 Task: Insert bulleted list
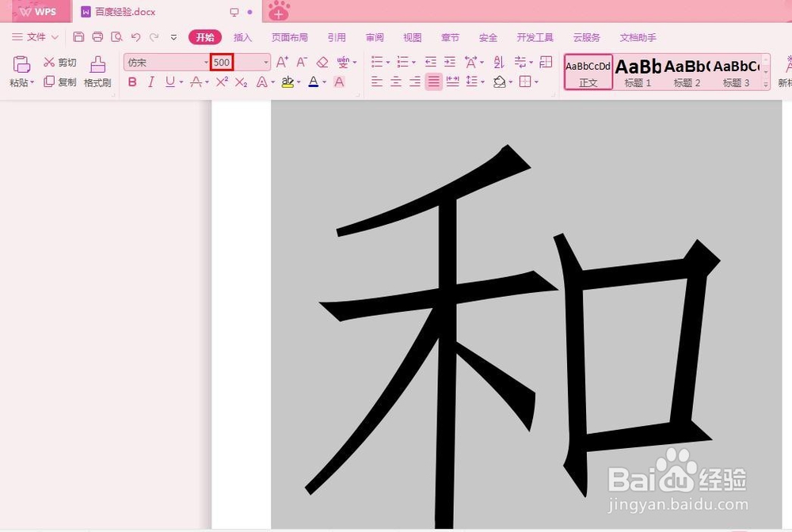click(x=377, y=62)
